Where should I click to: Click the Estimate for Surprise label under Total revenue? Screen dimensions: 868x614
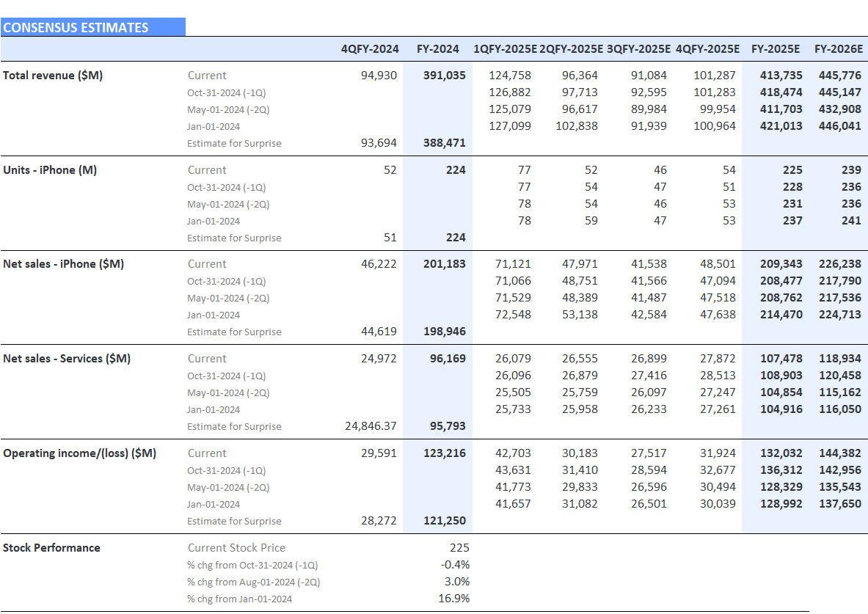point(235,143)
